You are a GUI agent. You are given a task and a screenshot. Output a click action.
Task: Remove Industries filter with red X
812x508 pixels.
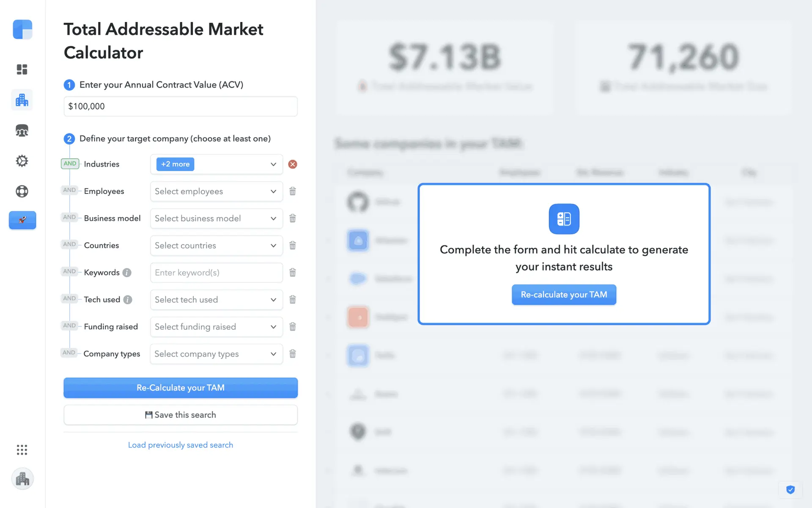coord(292,164)
